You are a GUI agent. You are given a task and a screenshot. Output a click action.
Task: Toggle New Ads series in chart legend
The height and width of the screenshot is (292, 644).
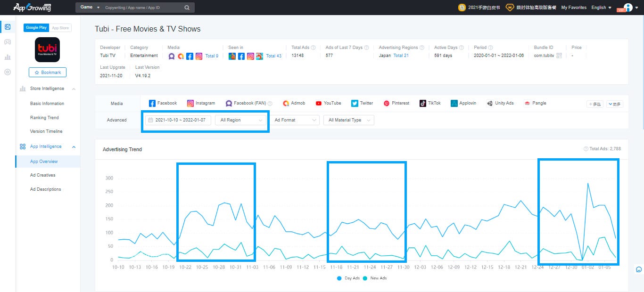click(x=375, y=278)
